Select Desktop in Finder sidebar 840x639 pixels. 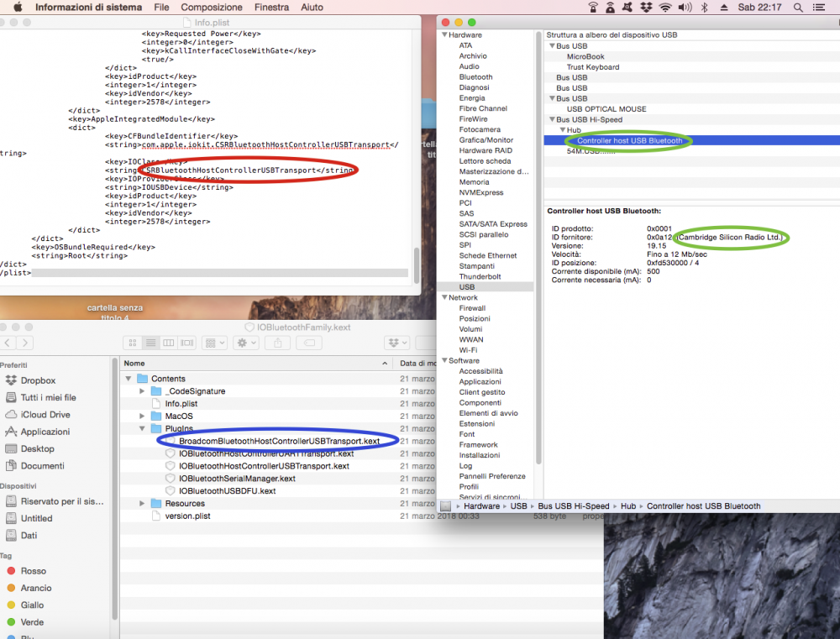click(37, 449)
